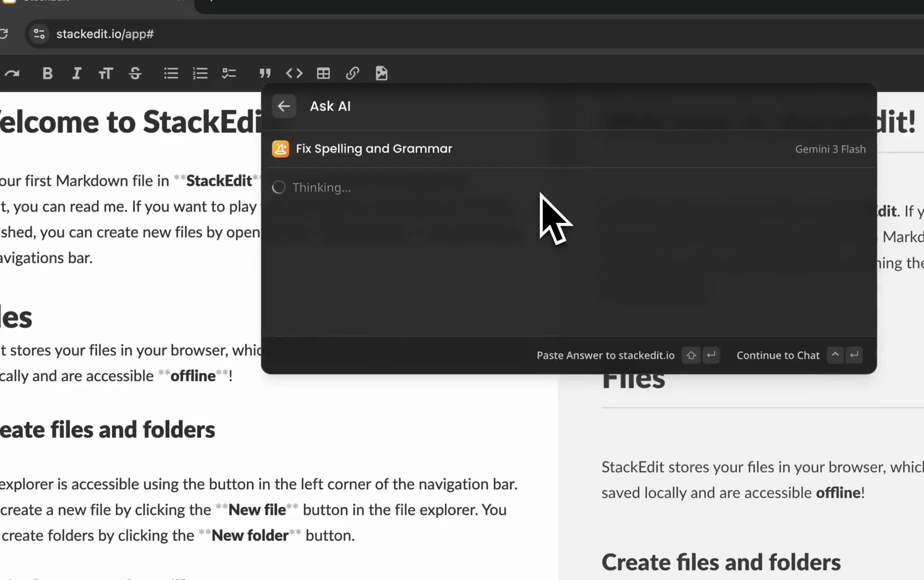924x580 pixels.
Task: Insert a code block
Action: 294,74
